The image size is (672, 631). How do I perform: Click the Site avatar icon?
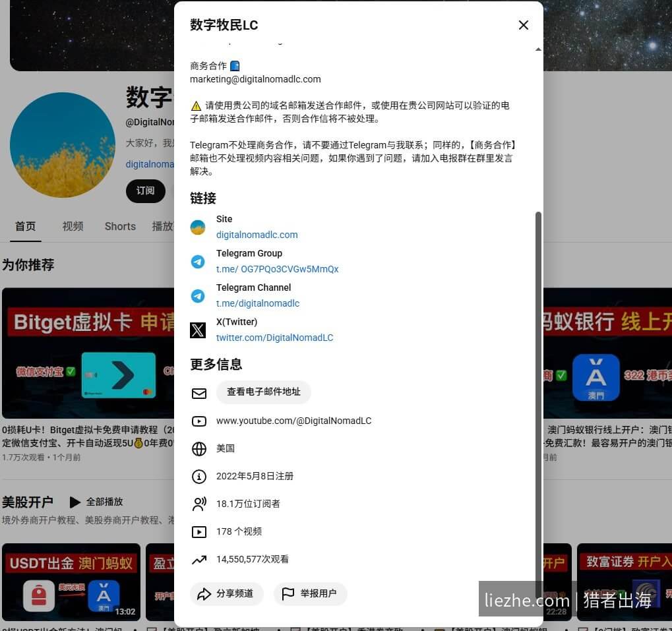click(198, 227)
